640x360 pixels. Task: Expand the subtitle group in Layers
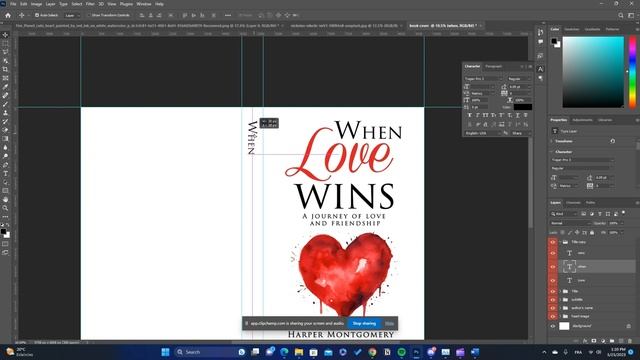(x=560, y=300)
